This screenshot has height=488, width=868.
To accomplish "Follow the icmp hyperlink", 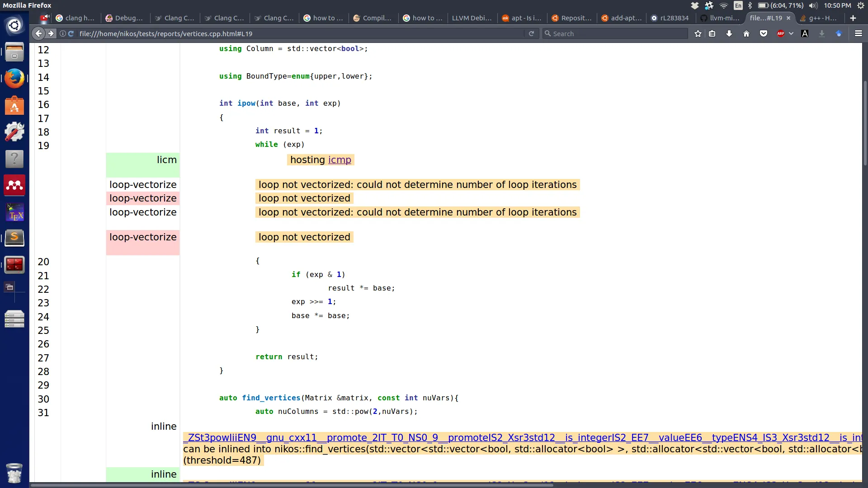I will pyautogui.click(x=340, y=160).
